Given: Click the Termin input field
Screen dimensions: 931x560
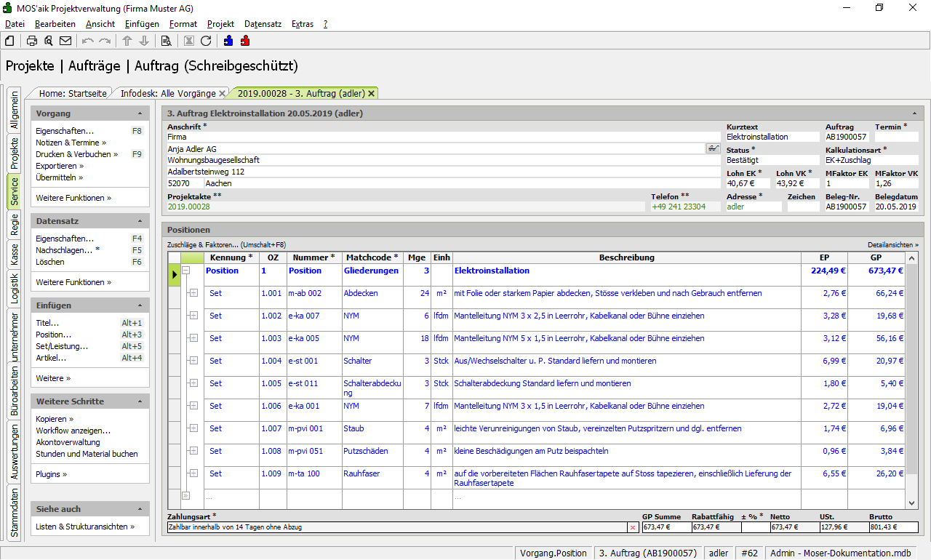Looking at the screenshot, I should point(896,137).
